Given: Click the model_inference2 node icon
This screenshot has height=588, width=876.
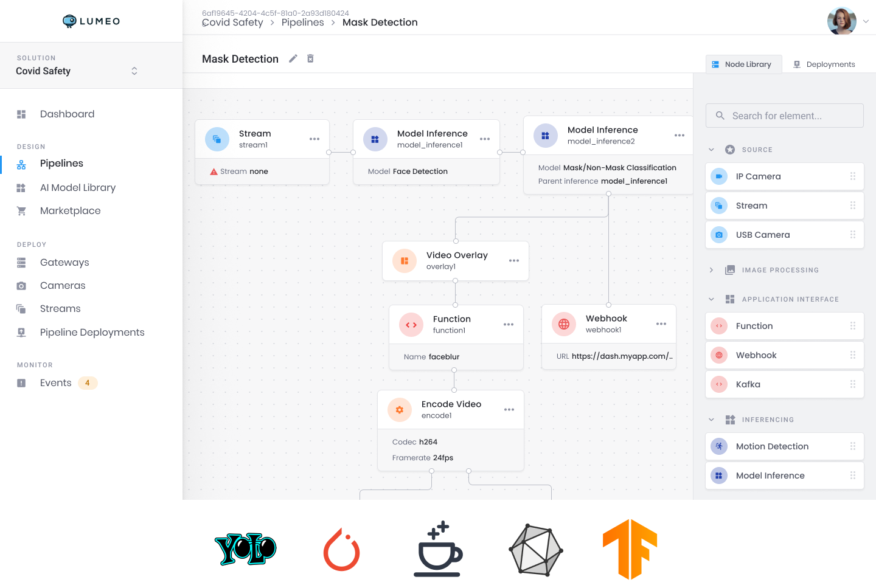Looking at the screenshot, I should (546, 136).
